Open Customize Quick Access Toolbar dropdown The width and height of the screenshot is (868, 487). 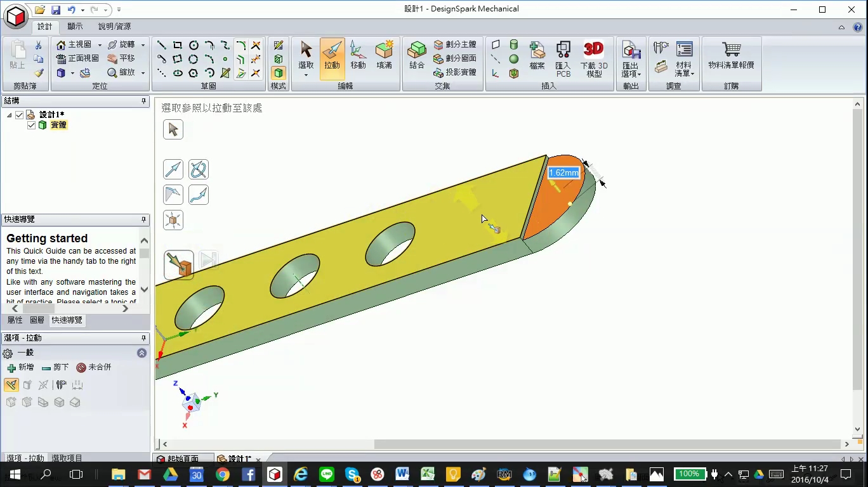pos(119,10)
